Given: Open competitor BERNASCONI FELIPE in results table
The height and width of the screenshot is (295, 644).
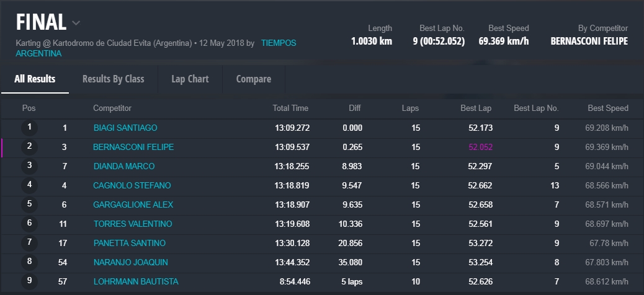Looking at the screenshot, I should pos(133,147).
